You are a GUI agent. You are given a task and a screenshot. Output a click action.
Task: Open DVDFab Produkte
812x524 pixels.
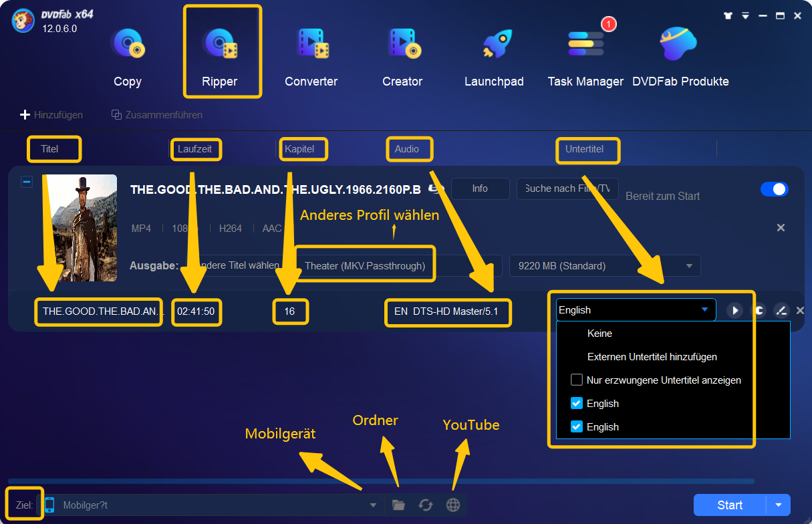680,57
